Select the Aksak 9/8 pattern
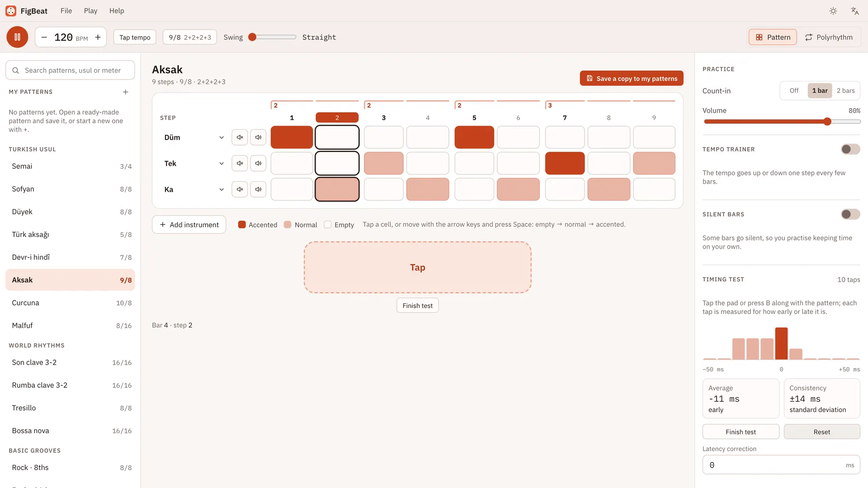868x488 pixels. pos(70,280)
